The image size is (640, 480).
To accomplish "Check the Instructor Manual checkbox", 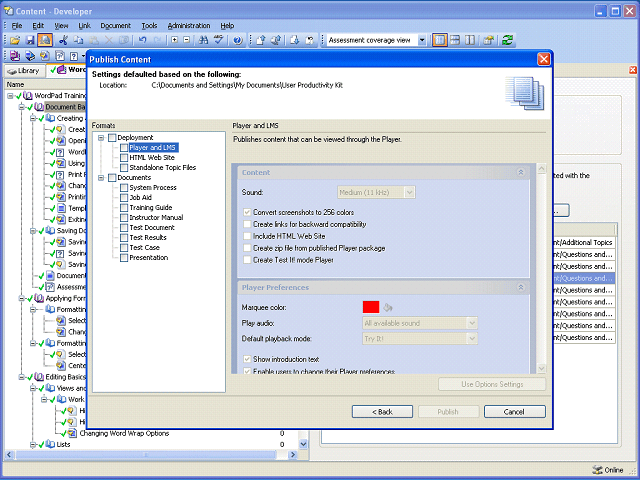I will coord(124,218).
